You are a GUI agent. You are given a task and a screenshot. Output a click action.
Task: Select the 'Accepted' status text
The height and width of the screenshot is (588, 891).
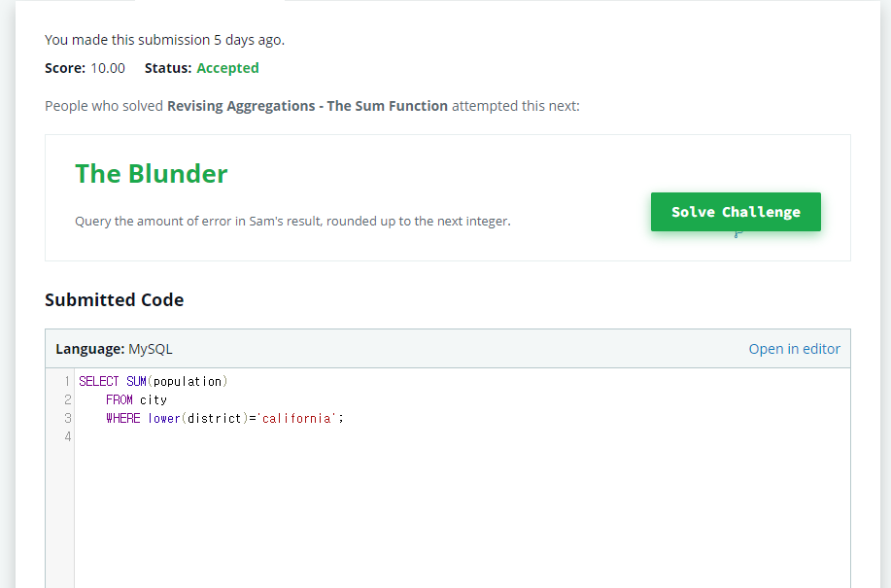(227, 68)
